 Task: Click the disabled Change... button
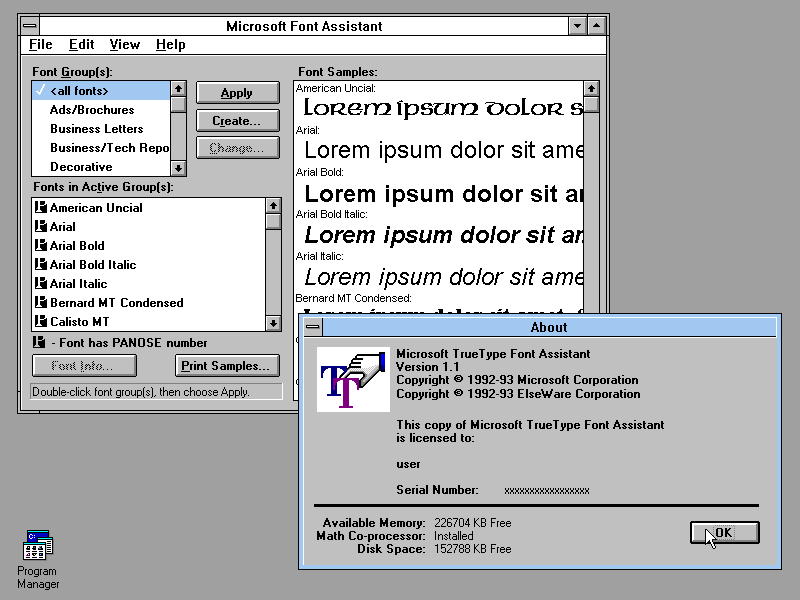click(237, 148)
